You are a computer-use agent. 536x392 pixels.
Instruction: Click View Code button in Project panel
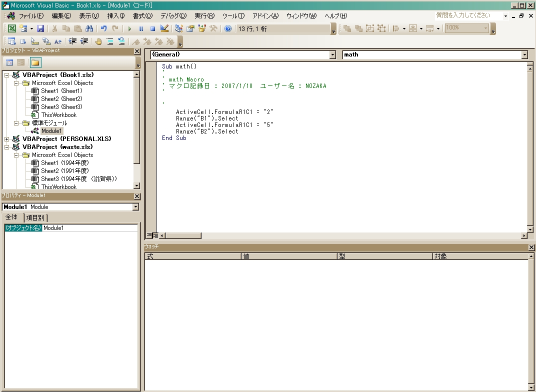tap(9, 62)
